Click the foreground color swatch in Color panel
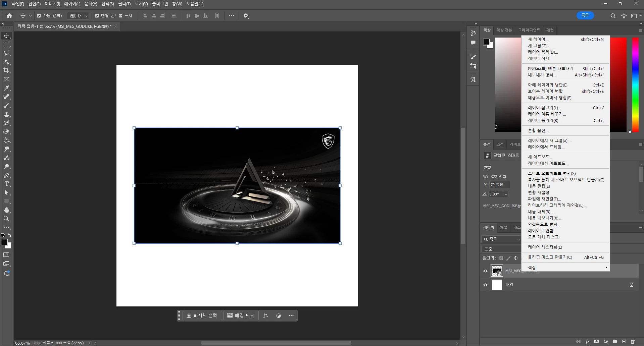 point(486,42)
